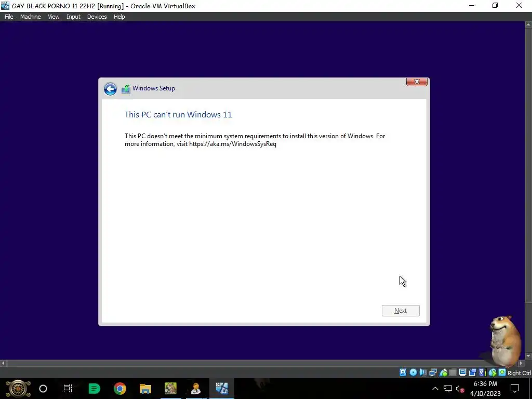This screenshot has height=399, width=532.
Task: Click the CPU virtualization status icon
Action: 482,372
